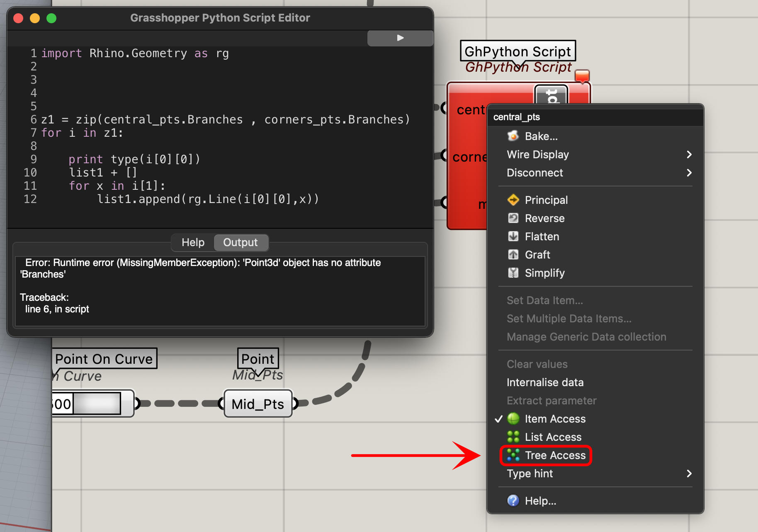Click Extract parameter entry
The height and width of the screenshot is (532, 758).
[595, 400]
